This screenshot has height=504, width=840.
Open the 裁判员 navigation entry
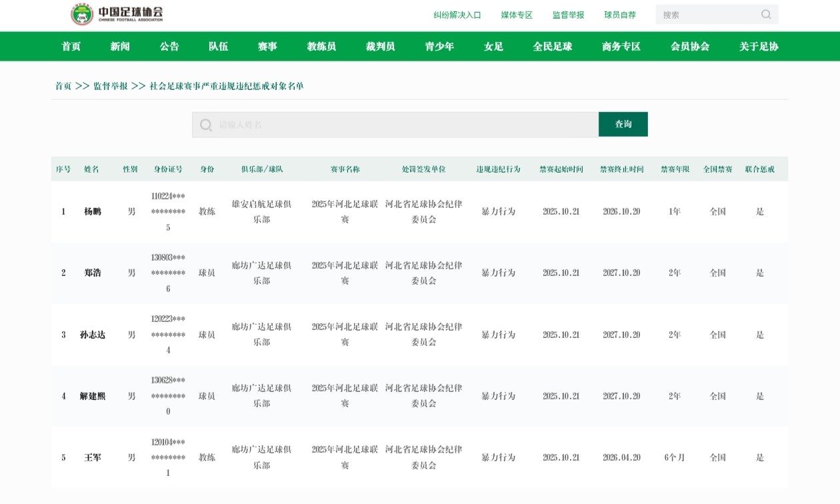point(379,46)
